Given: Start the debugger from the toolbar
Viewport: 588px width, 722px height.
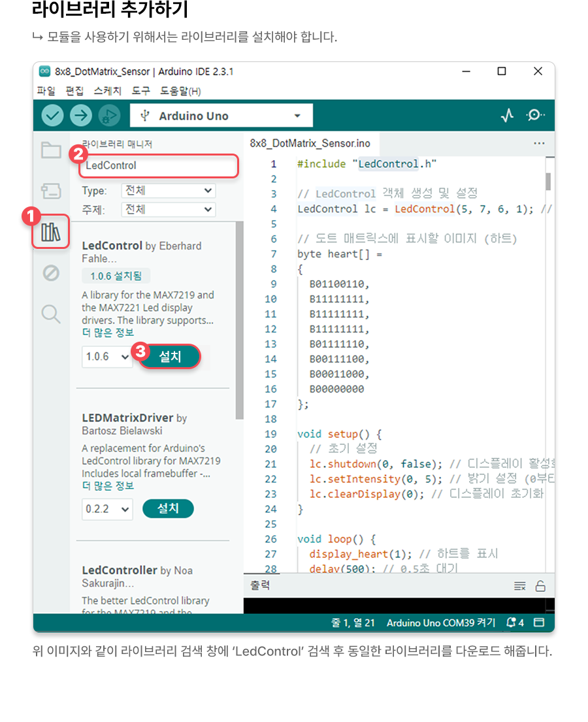Looking at the screenshot, I should (x=109, y=116).
